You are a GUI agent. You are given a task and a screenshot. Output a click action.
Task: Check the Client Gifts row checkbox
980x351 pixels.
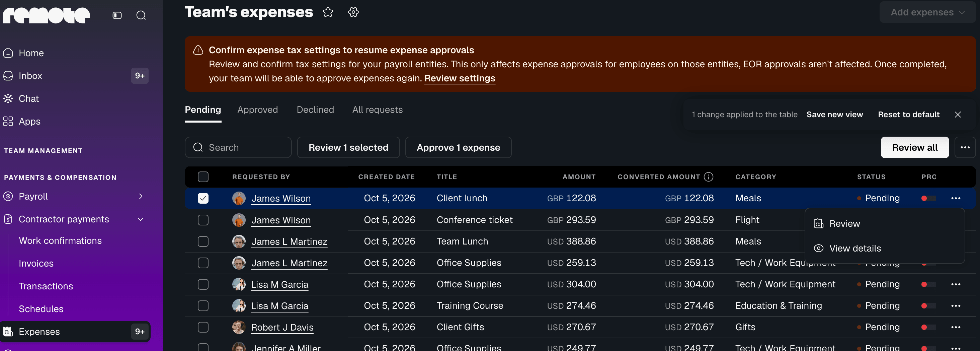(203, 327)
